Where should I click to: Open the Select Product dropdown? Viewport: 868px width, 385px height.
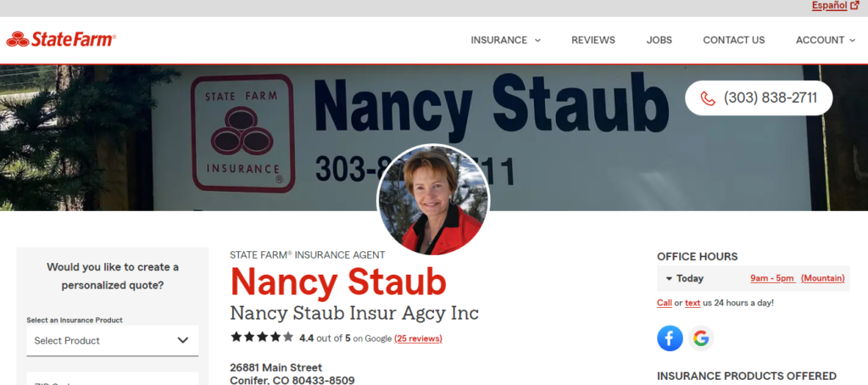coord(113,340)
